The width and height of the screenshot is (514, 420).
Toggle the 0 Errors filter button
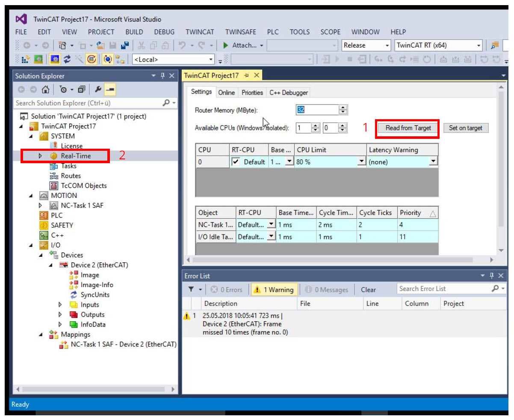click(x=227, y=290)
